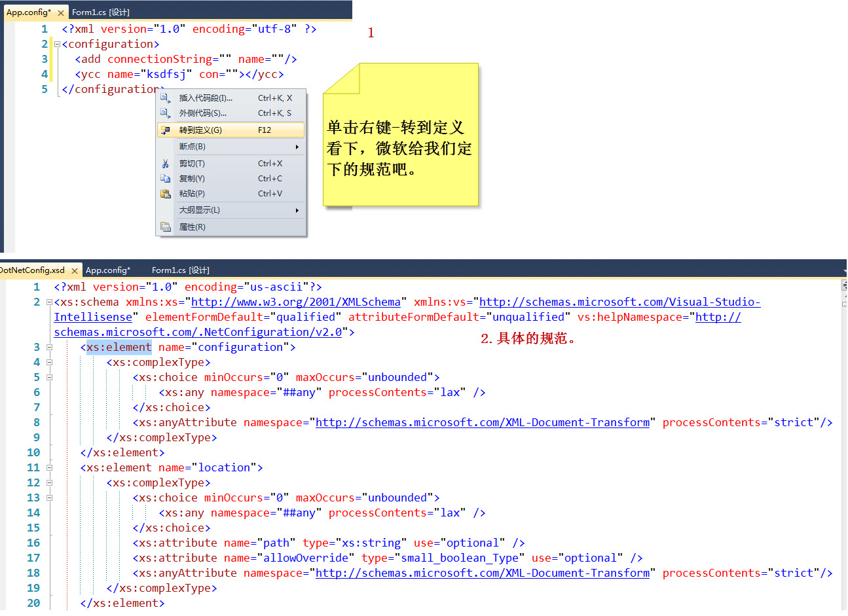This screenshot has width=848, height=616.
Task: Switch to App.config tab in bottom editor
Action: click(108, 270)
